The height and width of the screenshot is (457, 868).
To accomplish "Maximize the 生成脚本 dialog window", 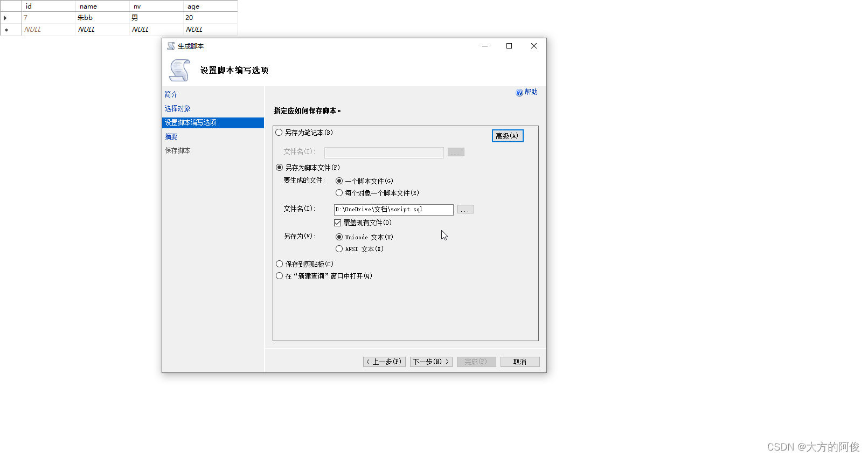I will (x=509, y=46).
